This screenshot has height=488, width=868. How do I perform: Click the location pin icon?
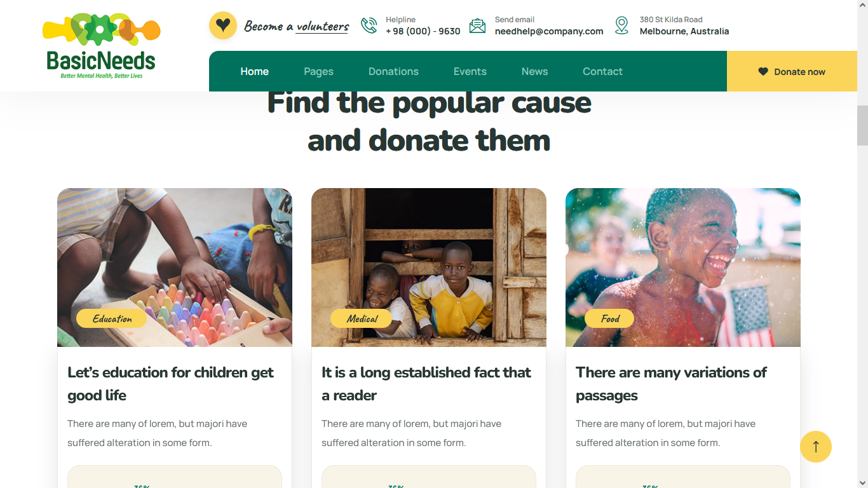point(621,25)
